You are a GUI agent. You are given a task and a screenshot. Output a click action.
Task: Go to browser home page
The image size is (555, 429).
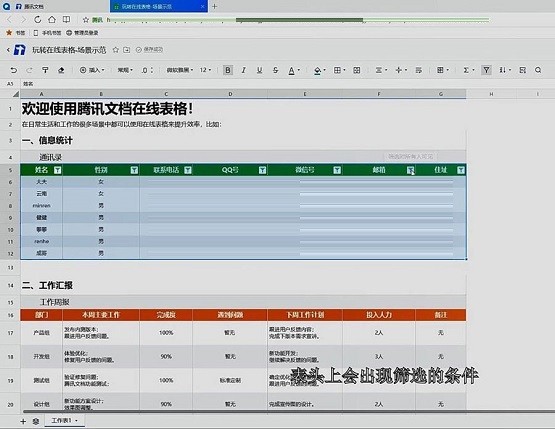(x=52, y=19)
